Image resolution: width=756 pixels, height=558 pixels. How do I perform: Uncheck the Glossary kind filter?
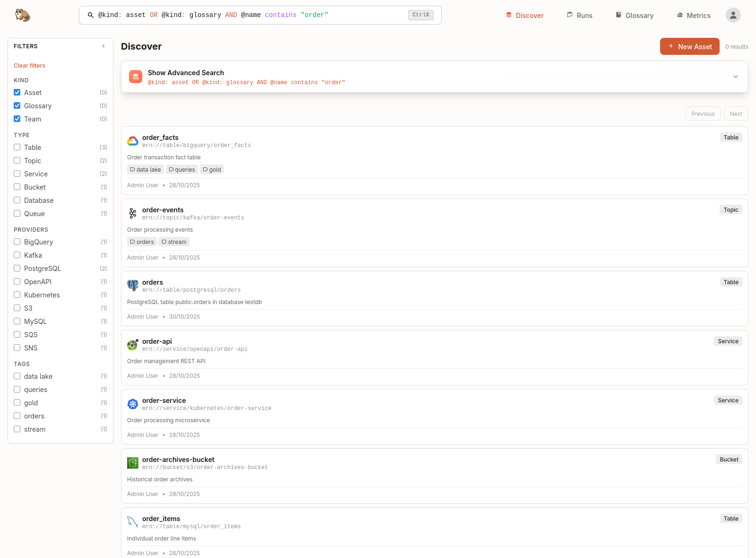click(x=17, y=105)
